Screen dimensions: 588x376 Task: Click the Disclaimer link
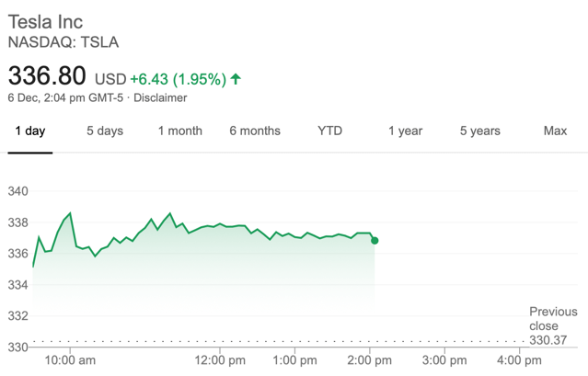pos(160,97)
